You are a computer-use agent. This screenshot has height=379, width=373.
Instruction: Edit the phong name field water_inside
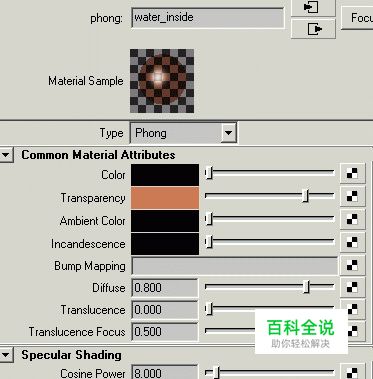pyautogui.click(x=208, y=18)
